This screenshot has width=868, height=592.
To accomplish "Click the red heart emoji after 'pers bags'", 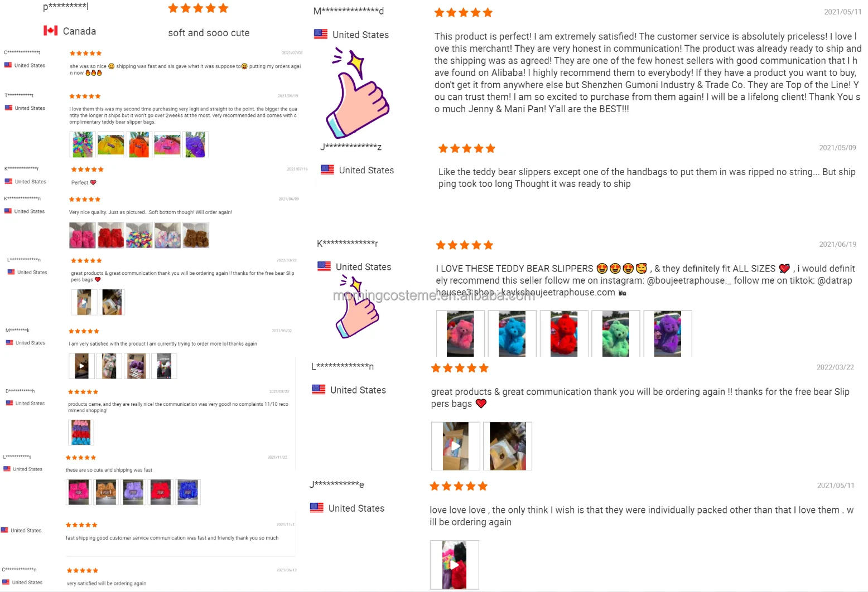I will tap(481, 404).
